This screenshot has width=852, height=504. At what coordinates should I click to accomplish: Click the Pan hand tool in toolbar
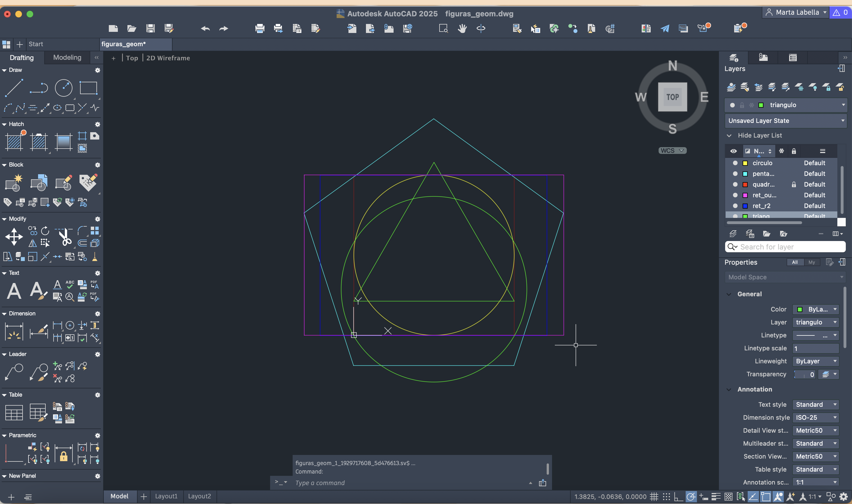pyautogui.click(x=462, y=28)
